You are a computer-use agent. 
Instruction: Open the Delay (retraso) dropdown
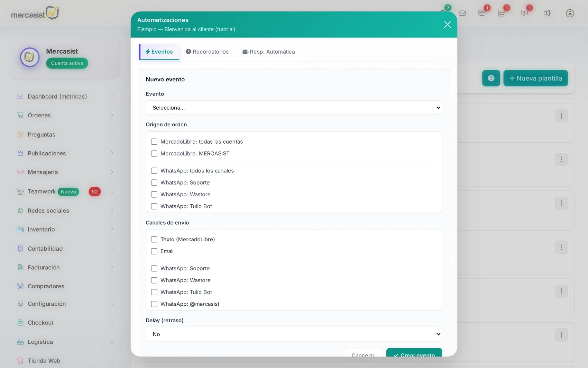(294, 334)
